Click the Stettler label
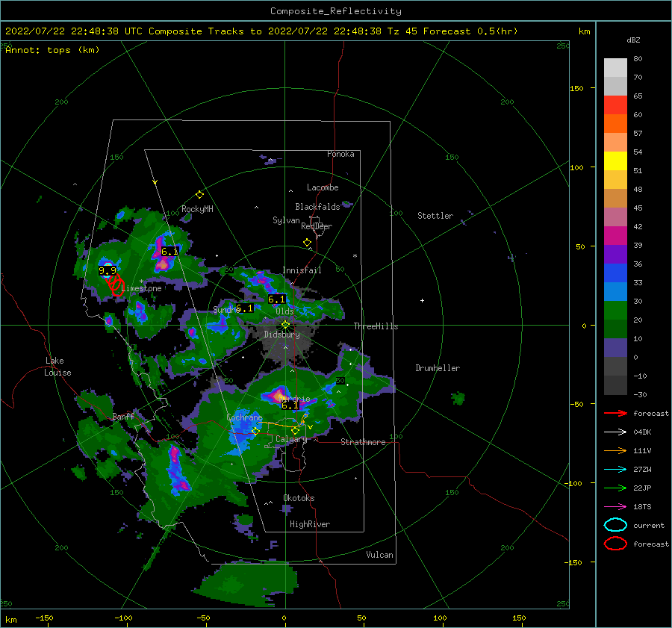 (435, 216)
